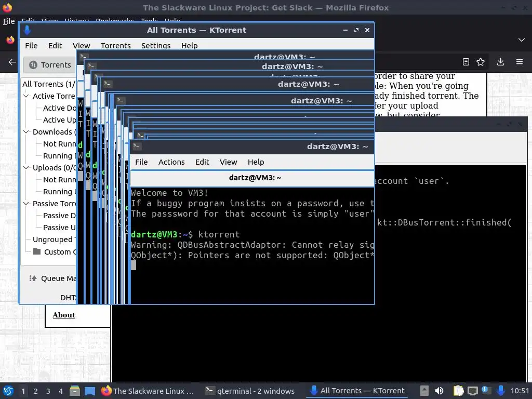532x399 pixels.
Task: Click the show desktop taskbar icon
Action: (x=89, y=391)
